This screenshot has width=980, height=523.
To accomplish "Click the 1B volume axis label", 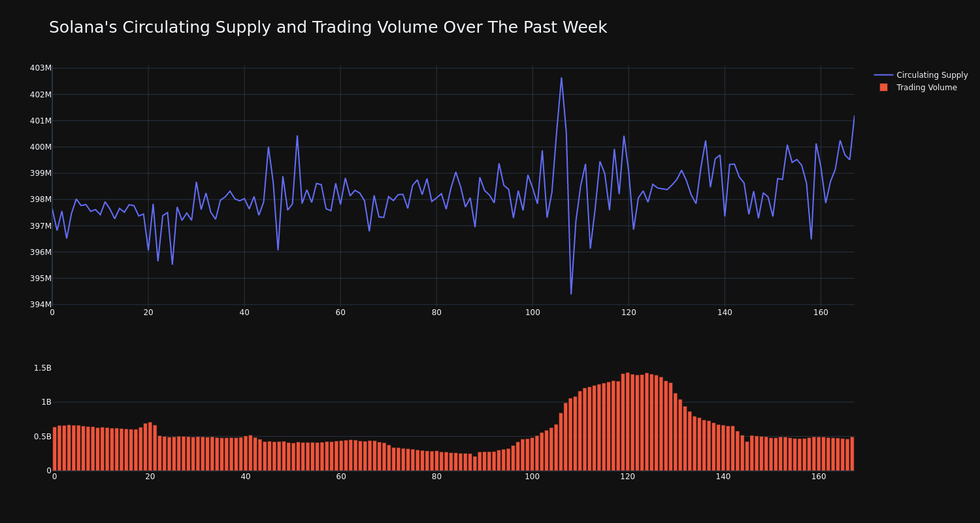I will click(x=46, y=402).
